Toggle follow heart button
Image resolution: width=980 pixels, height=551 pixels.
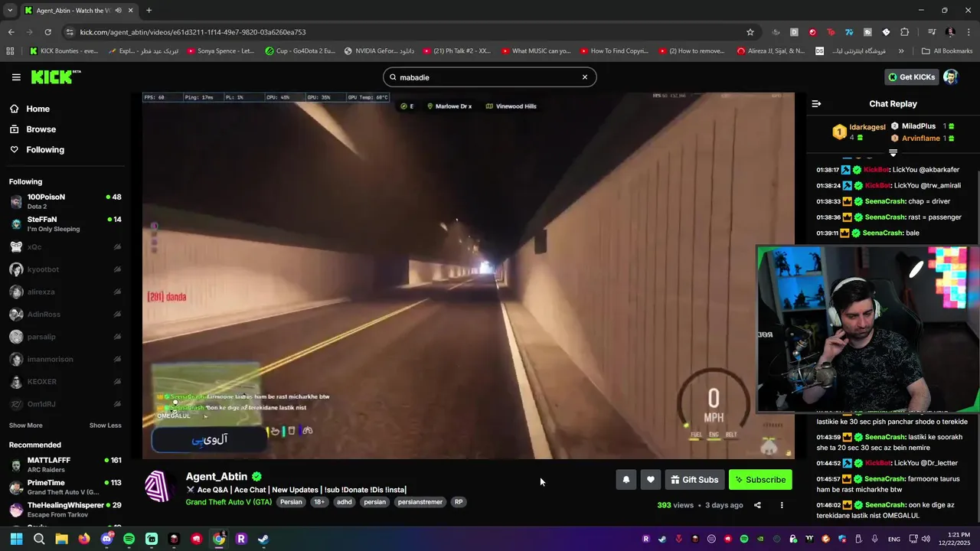tap(650, 480)
